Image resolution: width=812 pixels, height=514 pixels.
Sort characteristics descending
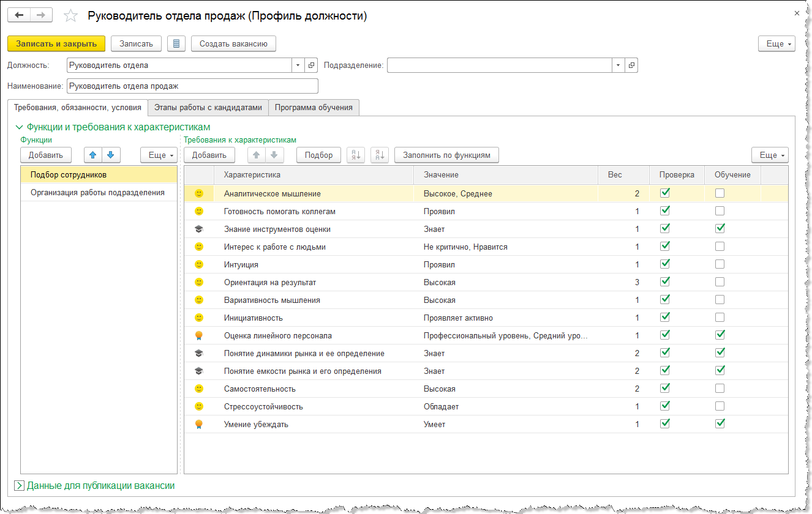[380, 155]
